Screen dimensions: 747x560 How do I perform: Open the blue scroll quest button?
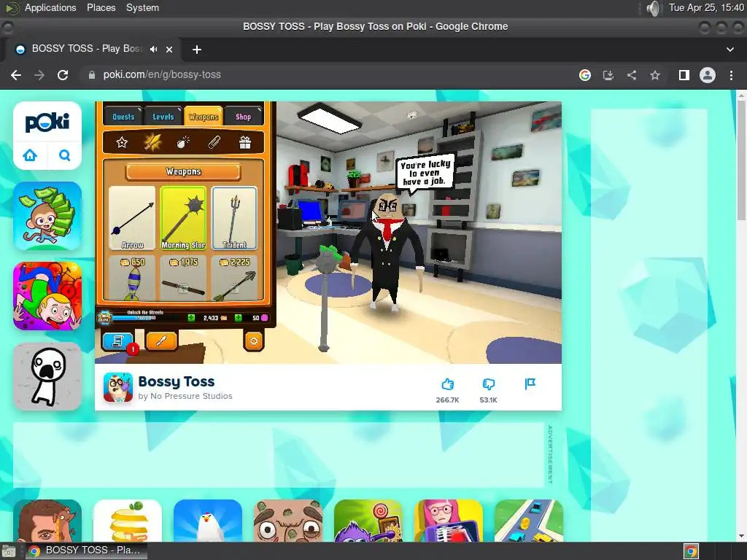point(117,341)
